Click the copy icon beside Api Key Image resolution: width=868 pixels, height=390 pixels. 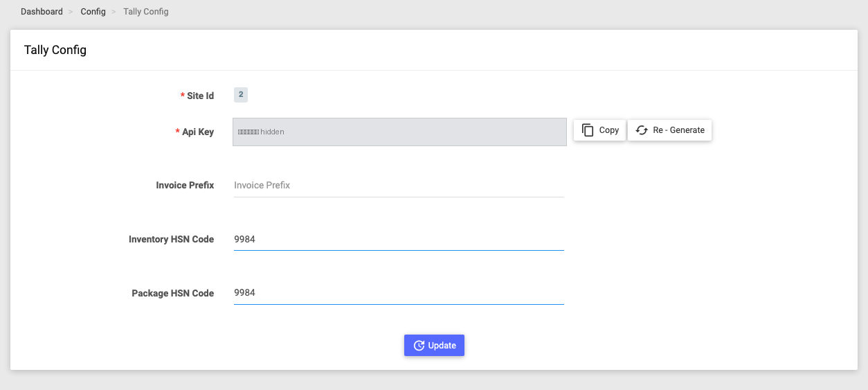[x=588, y=130]
